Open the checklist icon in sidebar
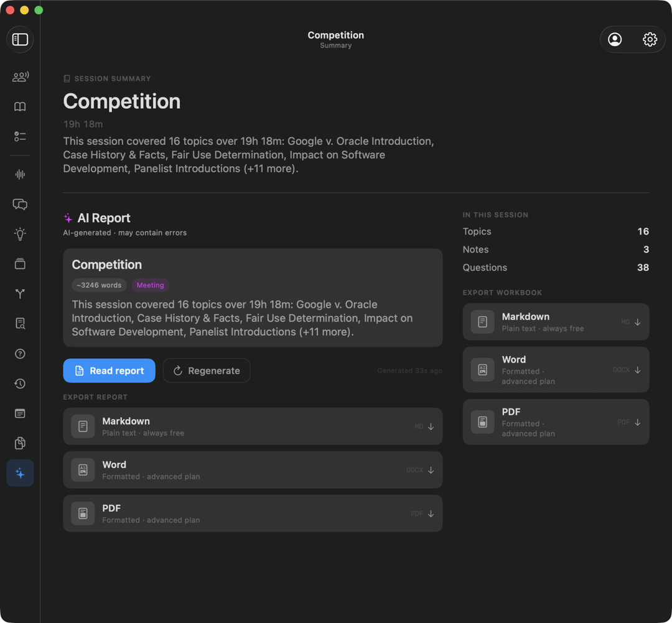This screenshot has height=623, width=672. (20, 136)
